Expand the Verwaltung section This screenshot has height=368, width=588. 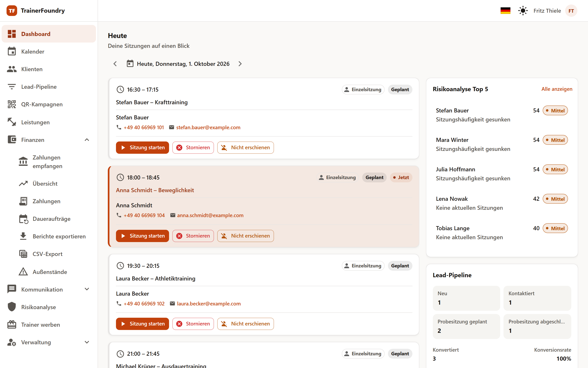[87, 342]
